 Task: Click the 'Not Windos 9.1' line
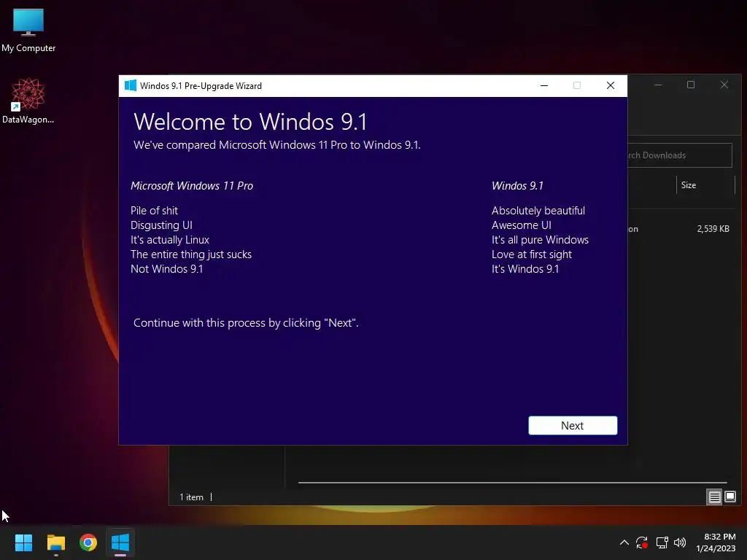click(167, 269)
